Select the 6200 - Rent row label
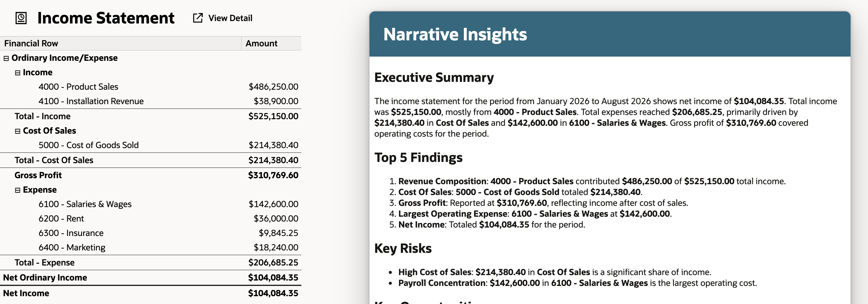This screenshot has height=304, width=868. pyautogui.click(x=61, y=219)
